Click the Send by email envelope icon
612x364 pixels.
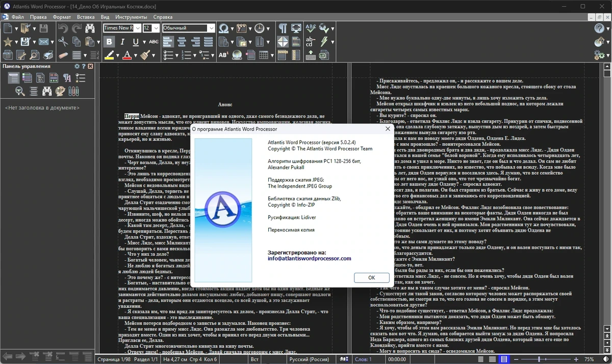tap(43, 42)
